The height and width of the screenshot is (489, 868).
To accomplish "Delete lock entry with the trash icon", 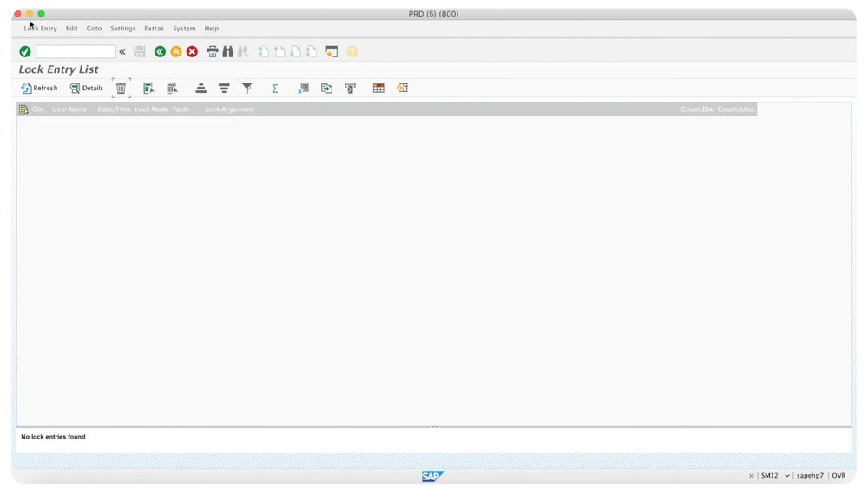I will 122,88.
